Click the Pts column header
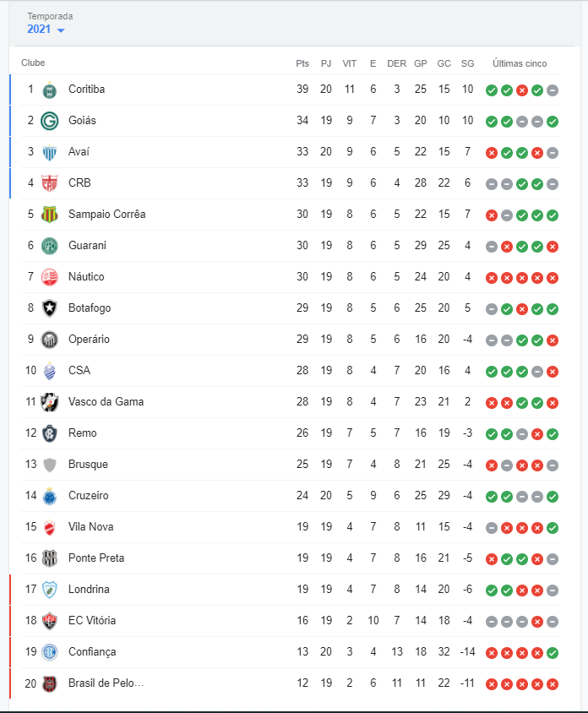The image size is (588, 713). coord(302,63)
